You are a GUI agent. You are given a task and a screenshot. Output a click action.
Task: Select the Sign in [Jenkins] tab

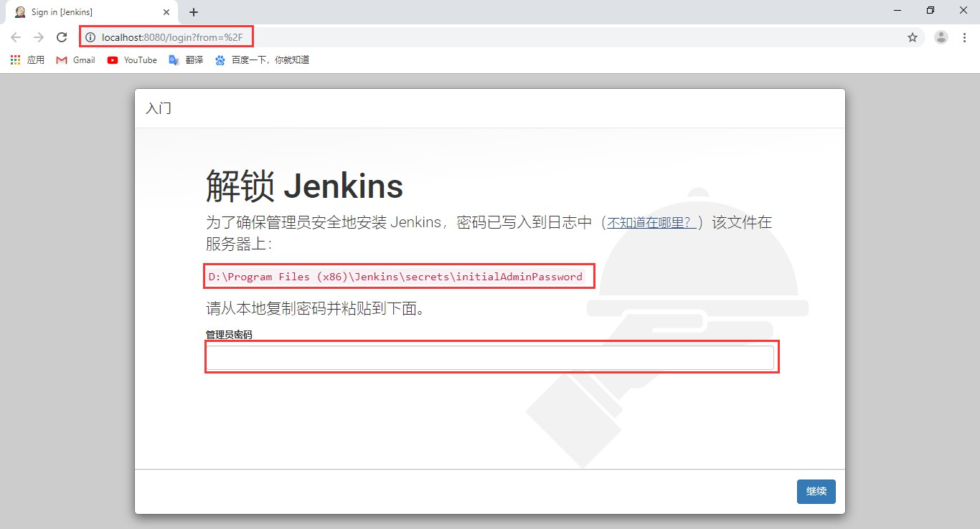(x=91, y=12)
